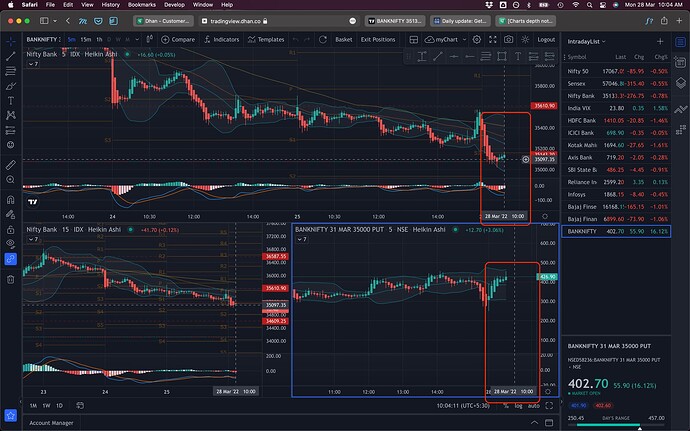Switch to the Daily update browser tab
Viewport: 690px width, 431px height.
coord(460,21)
